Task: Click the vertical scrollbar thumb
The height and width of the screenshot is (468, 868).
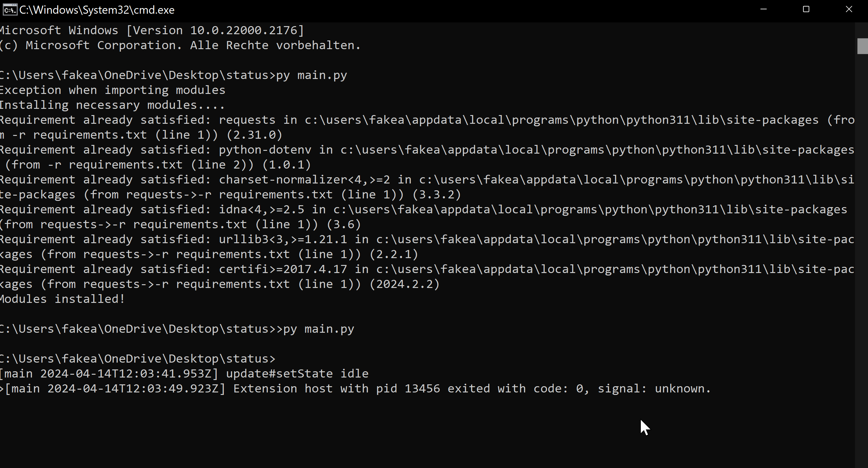Action: 862,46
